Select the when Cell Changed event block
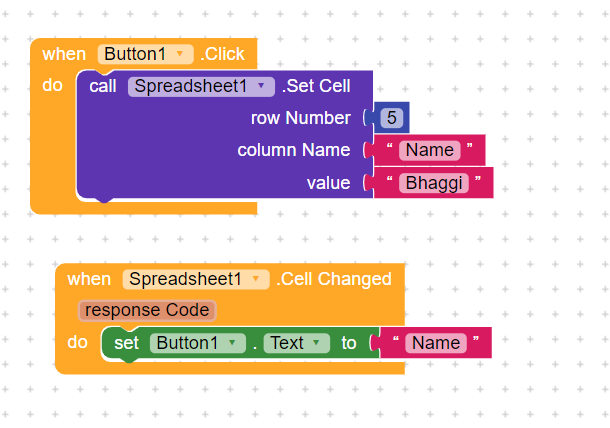The width and height of the screenshot is (610, 428). point(88,279)
